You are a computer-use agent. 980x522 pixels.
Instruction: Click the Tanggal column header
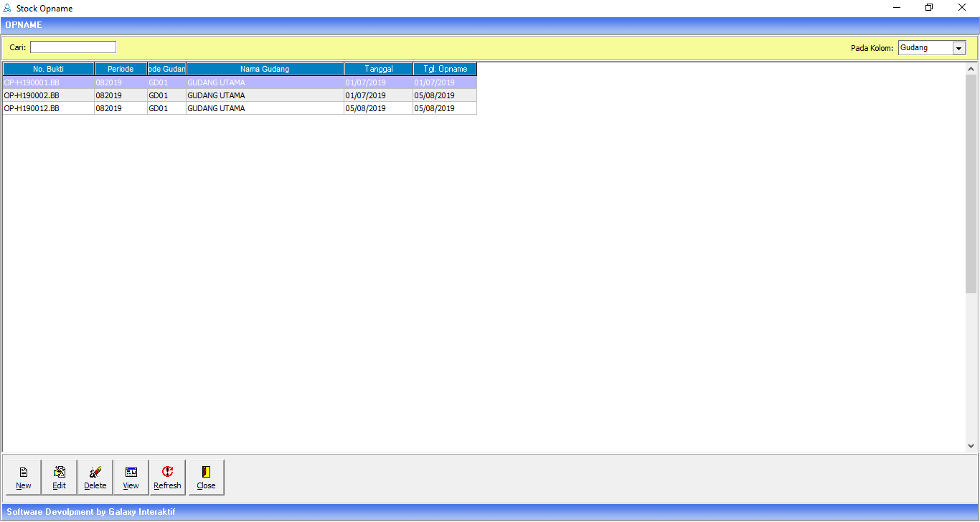coord(378,69)
